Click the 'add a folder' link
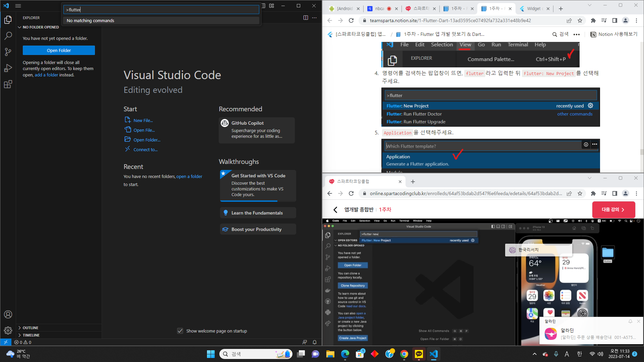This screenshot has height=362, width=644. [x=46, y=75]
